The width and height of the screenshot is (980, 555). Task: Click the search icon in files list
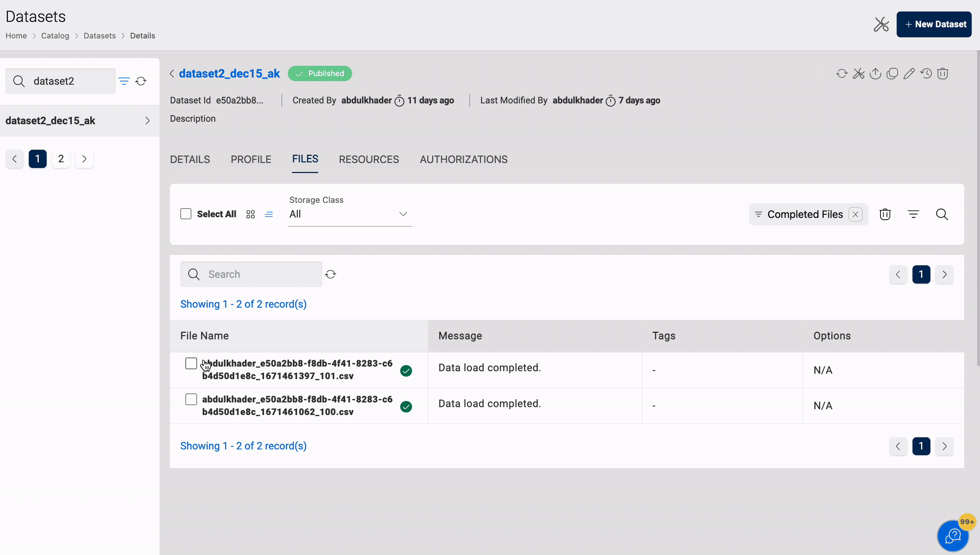tap(942, 214)
